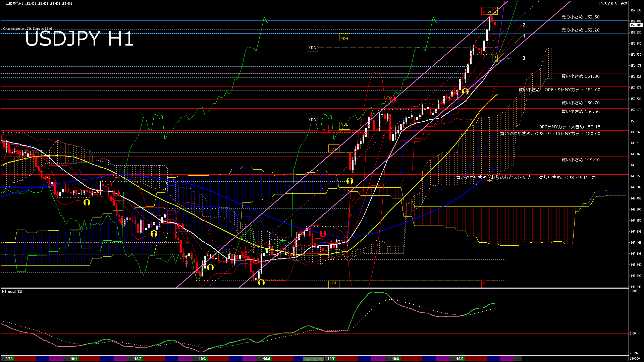Select the orange LWH label box
644x362 pixels.
(333, 149)
